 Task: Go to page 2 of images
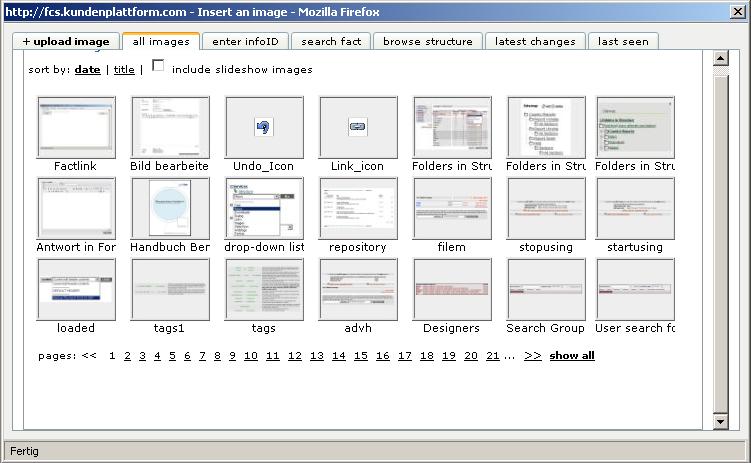pyautogui.click(x=127, y=356)
